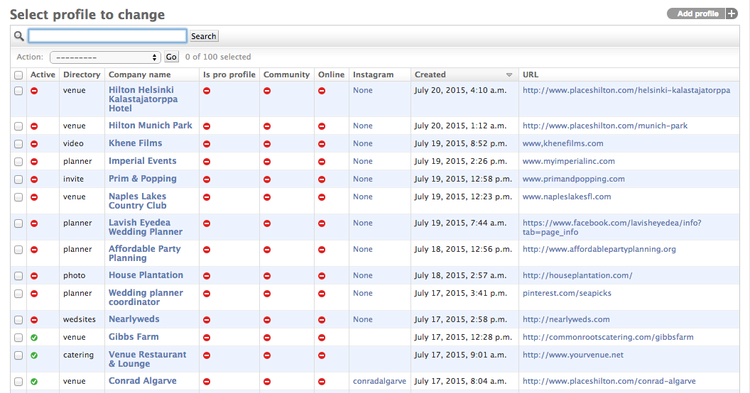The width and height of the screenshot is (750, 393).
Task: Click http://nearlyweds.com URL text
Action: [x=566, y=319]
